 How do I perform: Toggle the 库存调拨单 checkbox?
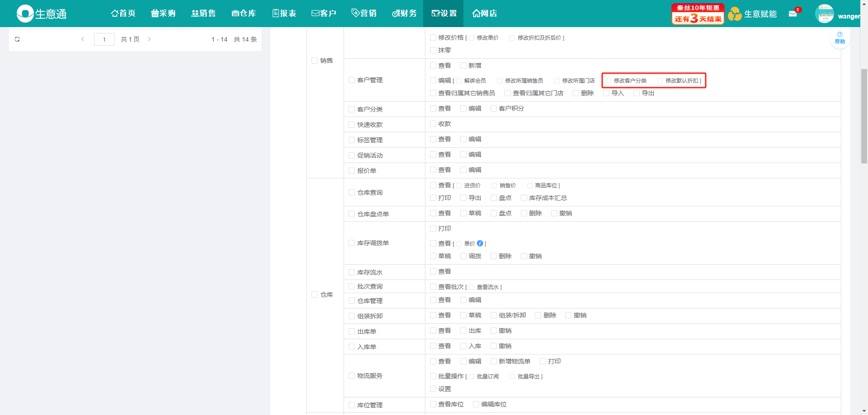coord(352,243)
